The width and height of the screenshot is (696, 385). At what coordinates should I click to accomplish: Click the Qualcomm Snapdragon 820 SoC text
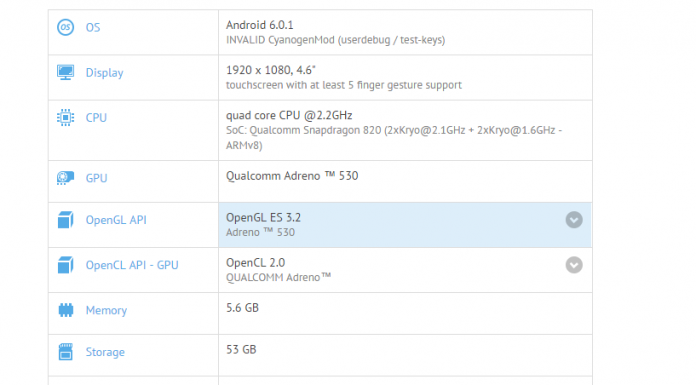(x=394, y=138)
